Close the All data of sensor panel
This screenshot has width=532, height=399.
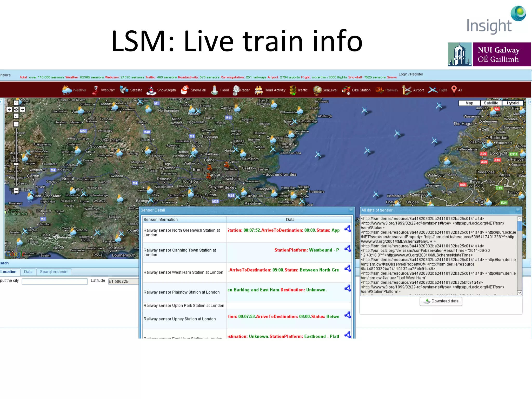click(x=518, y=210)
